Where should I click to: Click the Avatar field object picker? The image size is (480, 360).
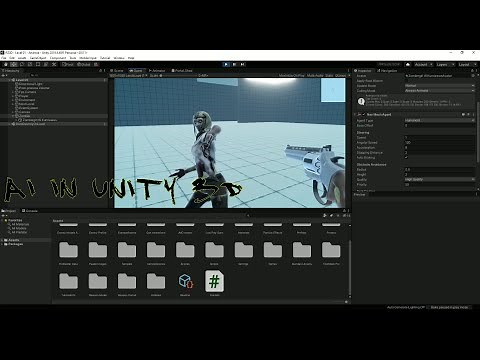[x=473, y=76]
